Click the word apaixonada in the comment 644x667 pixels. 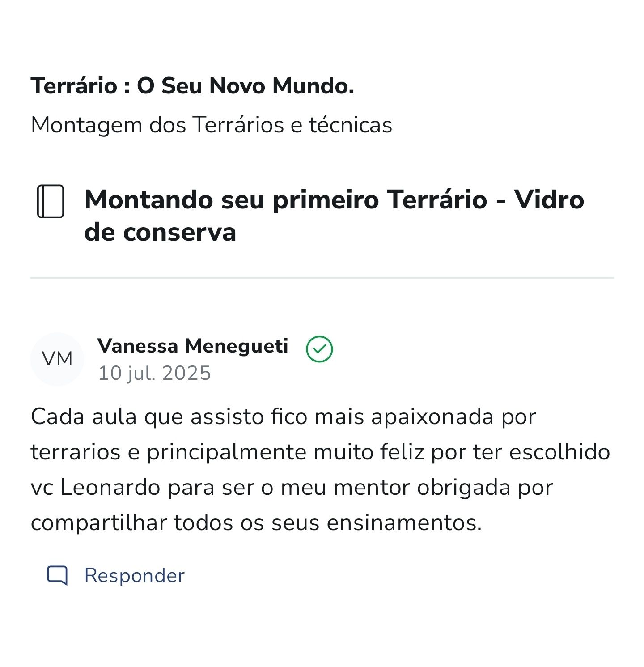432,416
